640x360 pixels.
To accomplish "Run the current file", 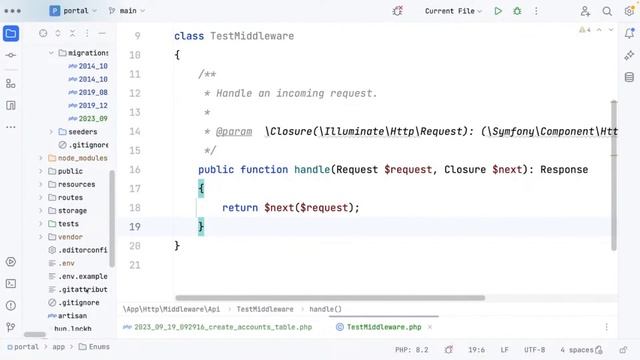I will [x=498, y=11].
